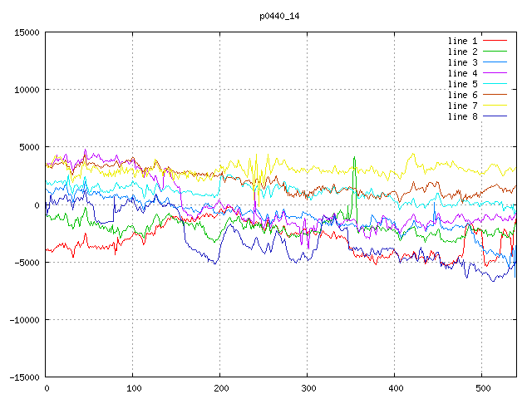Select the 500 x-axis tick label
The height and width of the screenshot is (399, 532).
tap(482, 387)
